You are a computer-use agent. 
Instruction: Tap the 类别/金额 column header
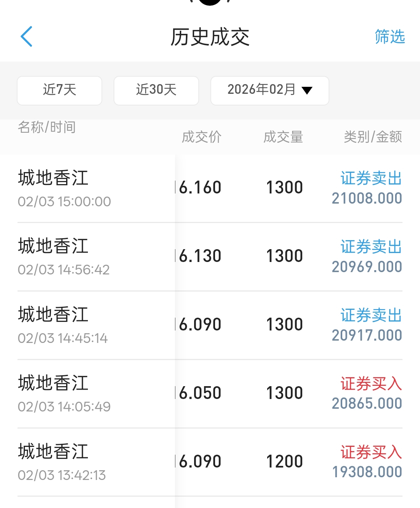373,137
